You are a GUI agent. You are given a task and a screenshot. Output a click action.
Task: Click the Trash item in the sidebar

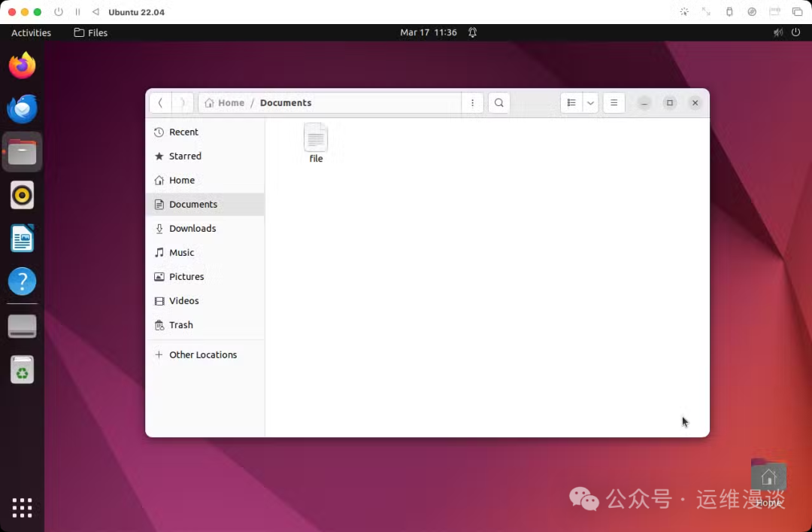point(180,324)
